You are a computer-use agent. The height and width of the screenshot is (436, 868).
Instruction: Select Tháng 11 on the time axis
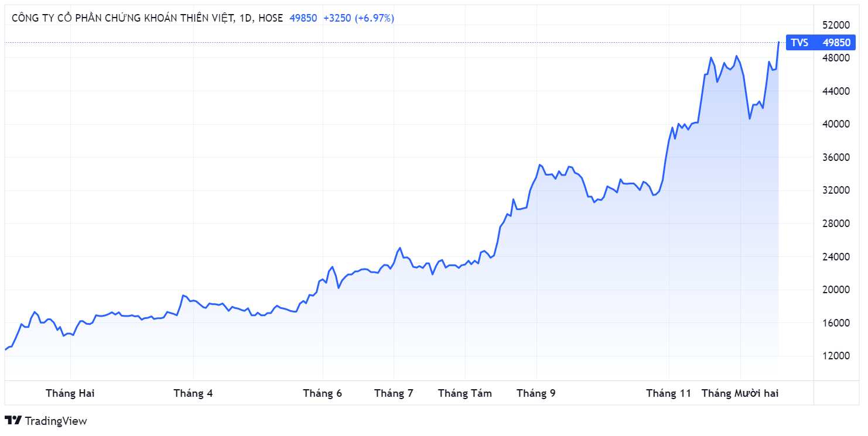click(x=669, y=393)
